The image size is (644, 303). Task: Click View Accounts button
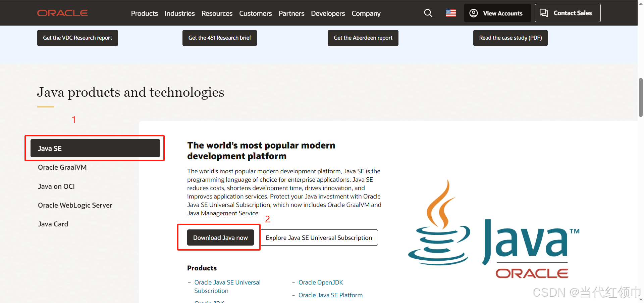coord(497,13)
